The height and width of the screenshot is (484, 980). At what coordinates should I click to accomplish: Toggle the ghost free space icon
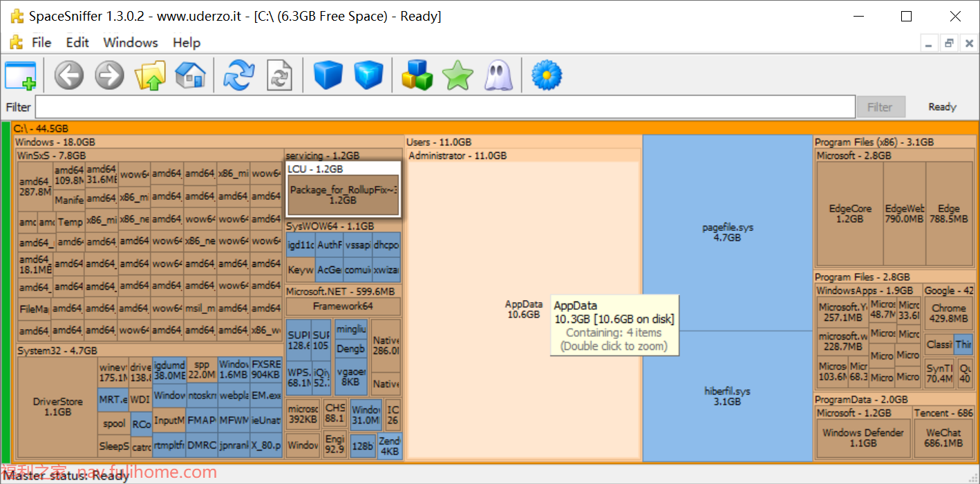tap(498, 75)
